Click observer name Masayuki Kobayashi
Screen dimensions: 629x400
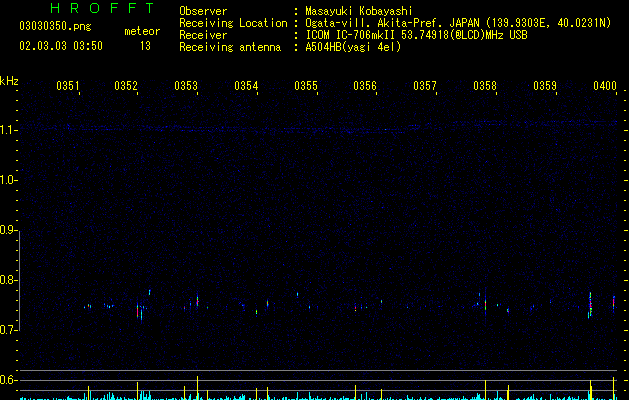coord(359,11)
